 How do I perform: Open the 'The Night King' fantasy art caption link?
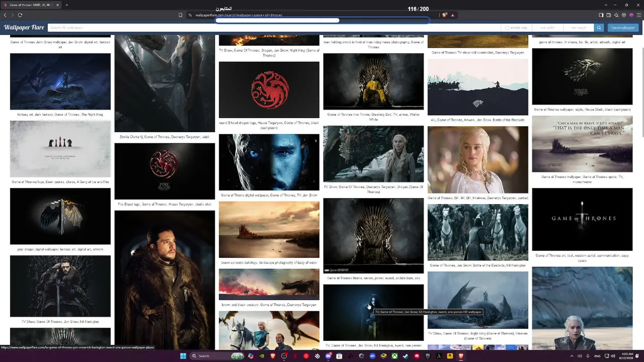point(60,115)
